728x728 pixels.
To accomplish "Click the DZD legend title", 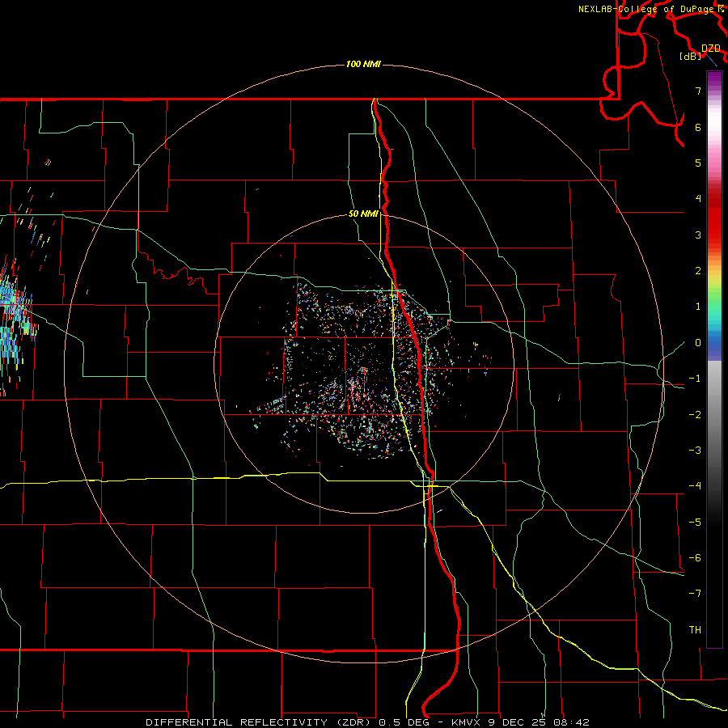I will click(x=710, y=49).
